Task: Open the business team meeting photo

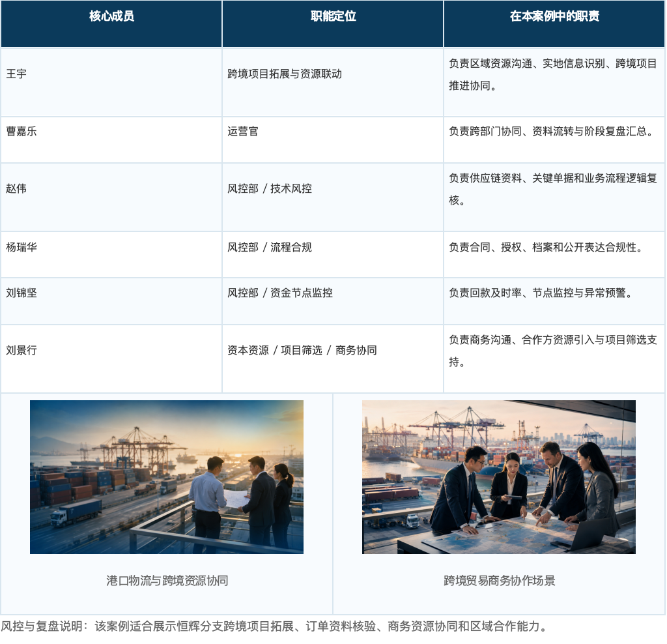Action: pos(498,476)
